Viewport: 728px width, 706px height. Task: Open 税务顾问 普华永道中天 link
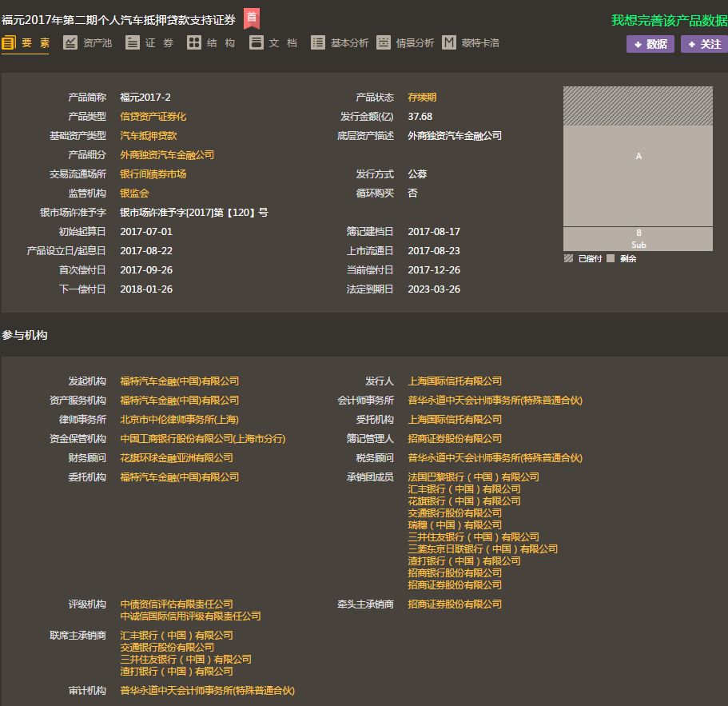495,458
